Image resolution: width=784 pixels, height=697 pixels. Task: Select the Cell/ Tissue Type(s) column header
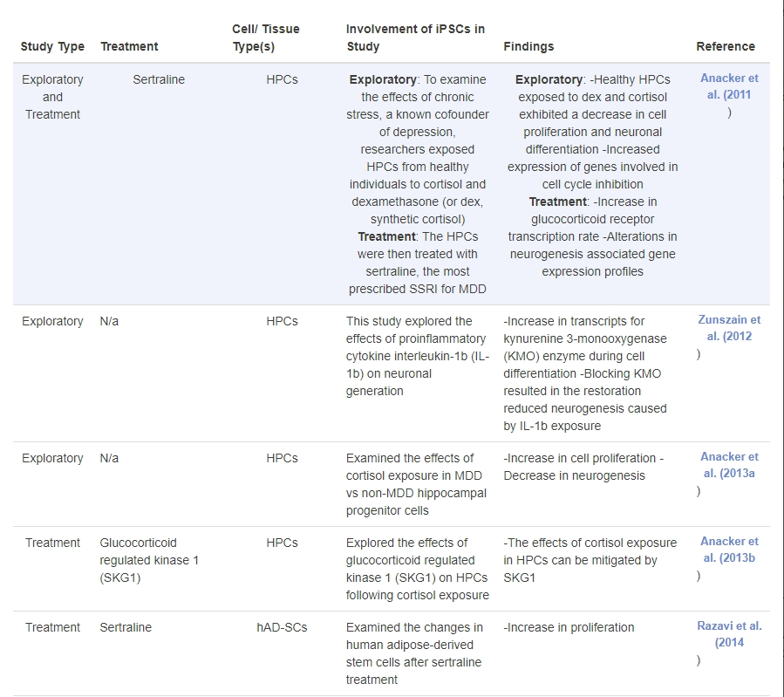(265, 38)
